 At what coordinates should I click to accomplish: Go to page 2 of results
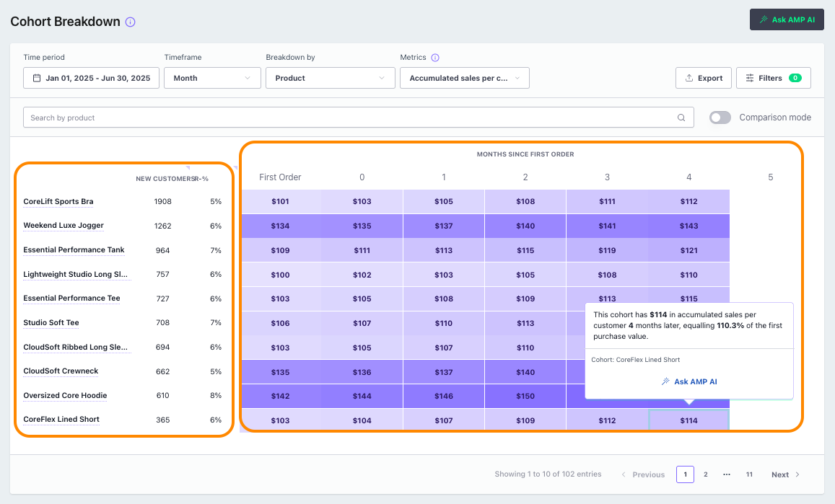pos(706,474)
